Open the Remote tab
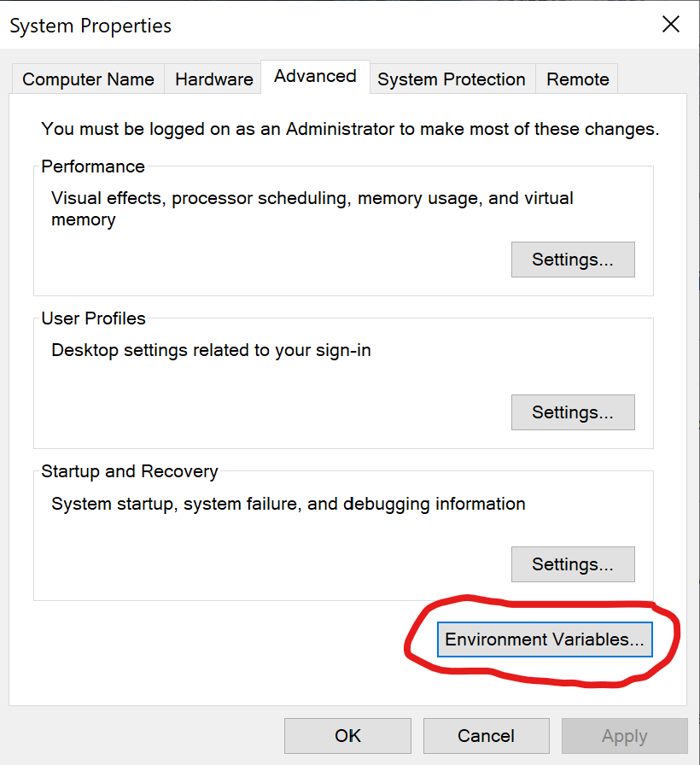The image size is (700, 765). tap(577, 79)
